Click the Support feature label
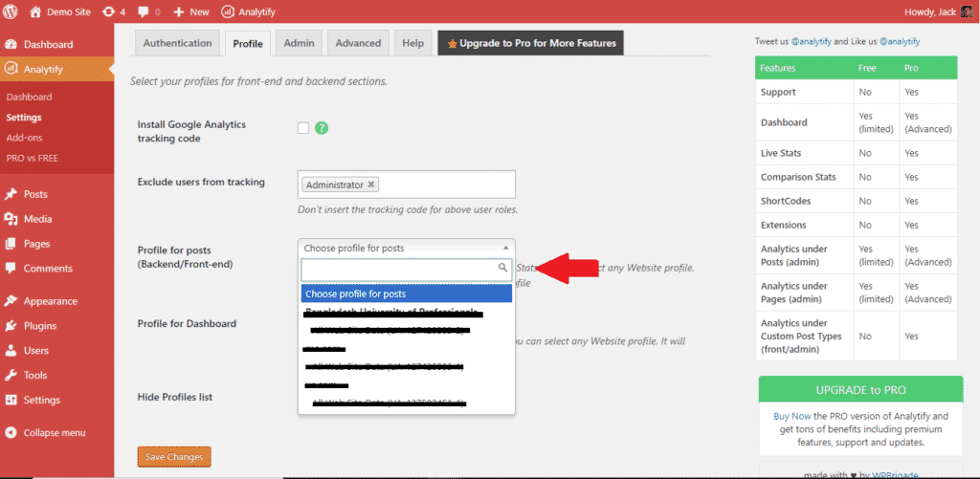 click(778, 92)
